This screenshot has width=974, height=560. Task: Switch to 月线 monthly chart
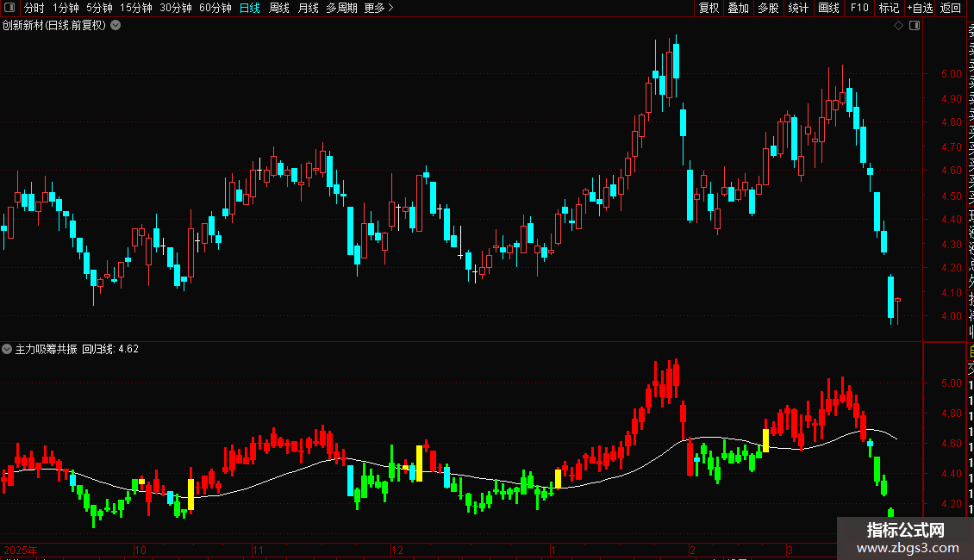coord(308,8)
